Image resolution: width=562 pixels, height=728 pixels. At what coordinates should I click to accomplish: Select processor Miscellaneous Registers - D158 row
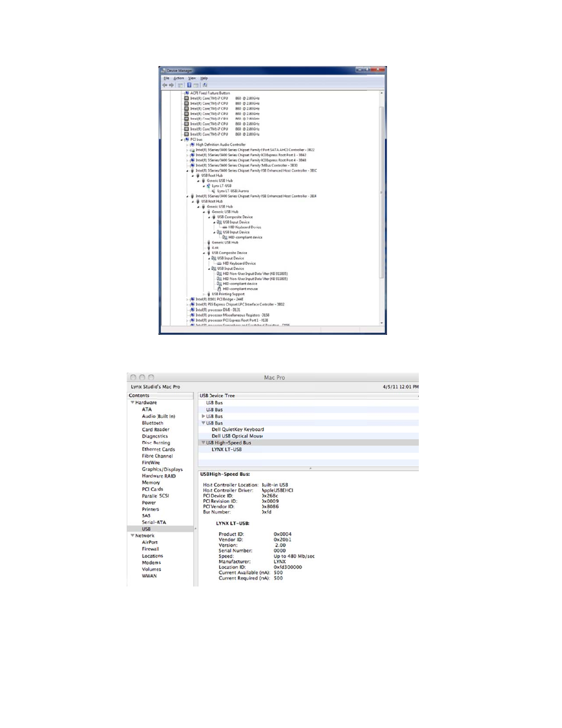pos(232,315)
